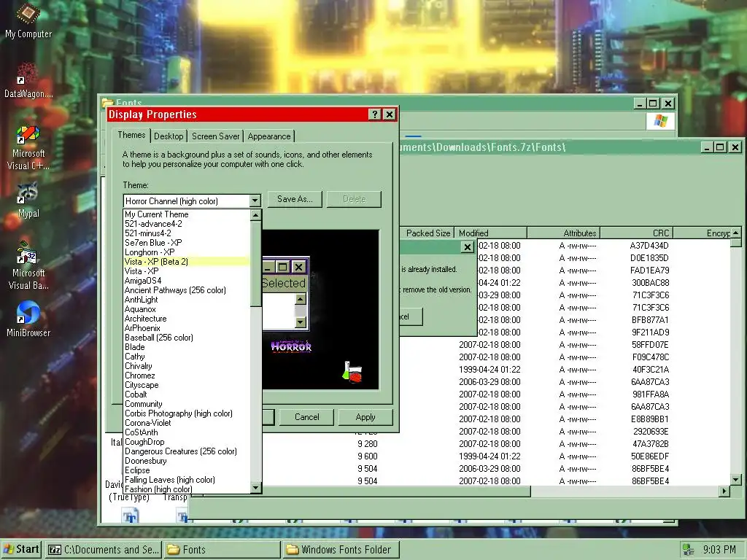Switch to the Themes tab
The width and height of the screenshot is (747, 560).
(x=131, y=135)
